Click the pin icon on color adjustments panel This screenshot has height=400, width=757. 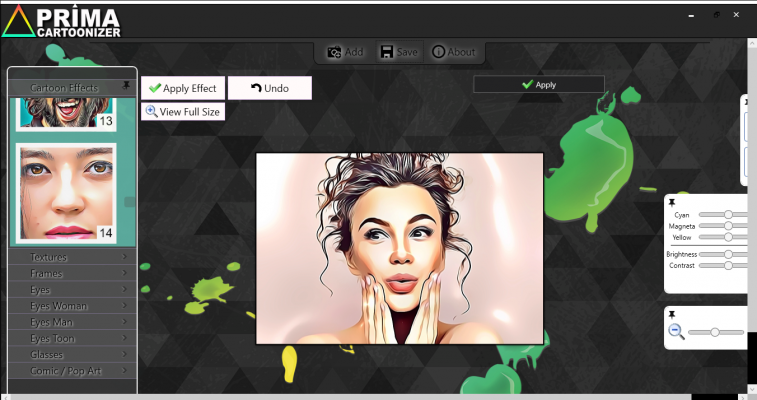672,203
